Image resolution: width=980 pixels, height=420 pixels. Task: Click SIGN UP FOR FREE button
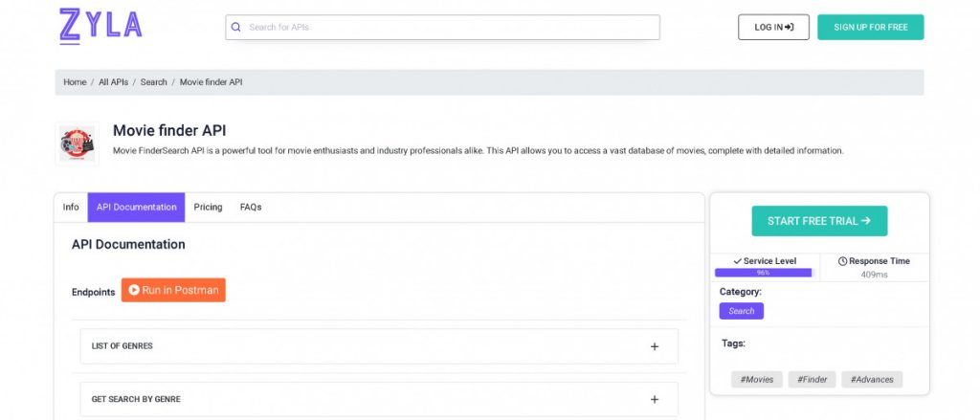[x=871, y=27]
